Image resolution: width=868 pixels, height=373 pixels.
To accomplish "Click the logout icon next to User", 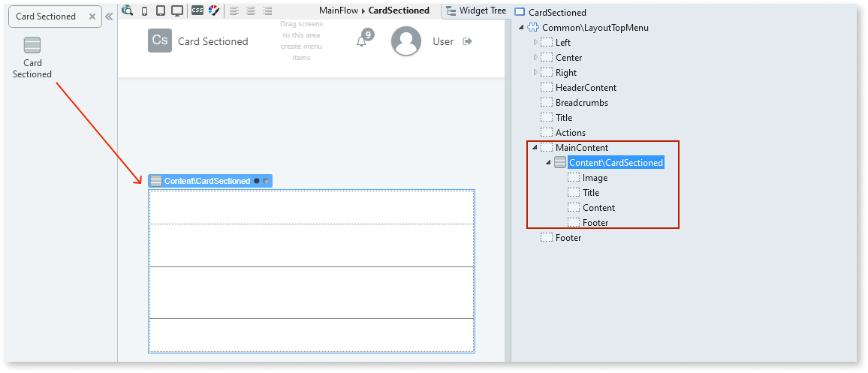I will [x=467, y=41].
